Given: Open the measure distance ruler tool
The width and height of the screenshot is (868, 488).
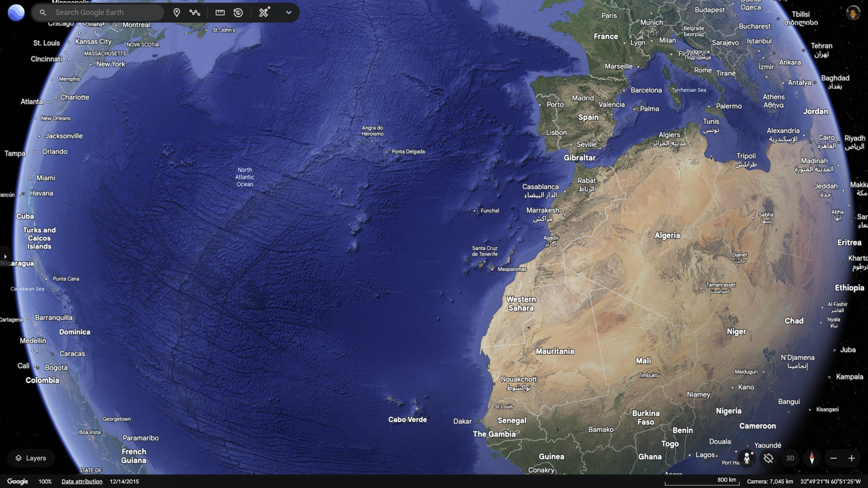Looking at the screenshot, I should point(220,13).
